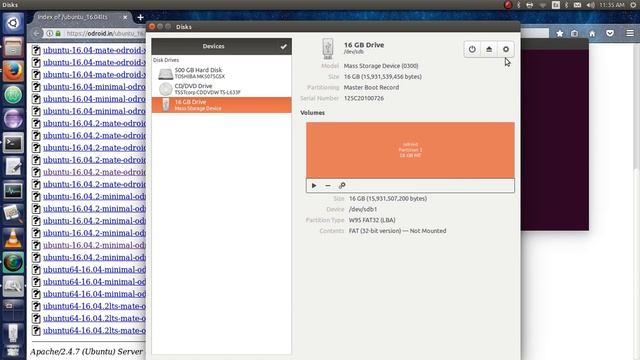Go back in Firefox
640x360 pixels.
36,33
